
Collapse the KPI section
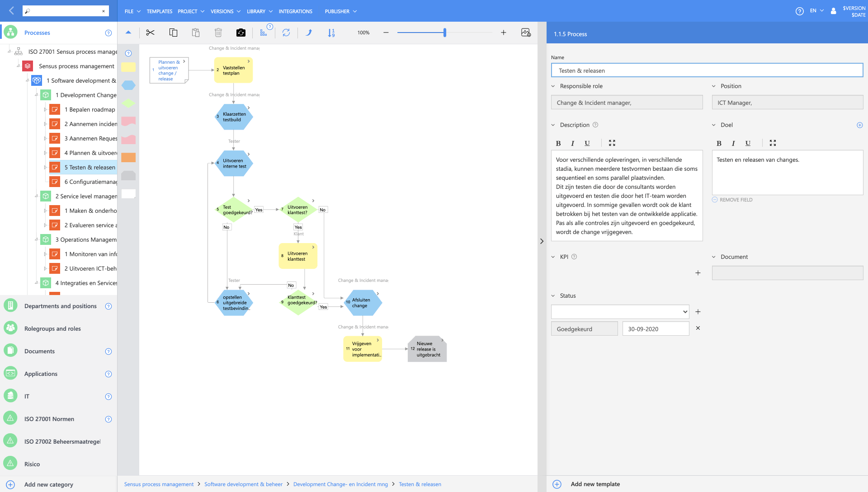[553, 257]
